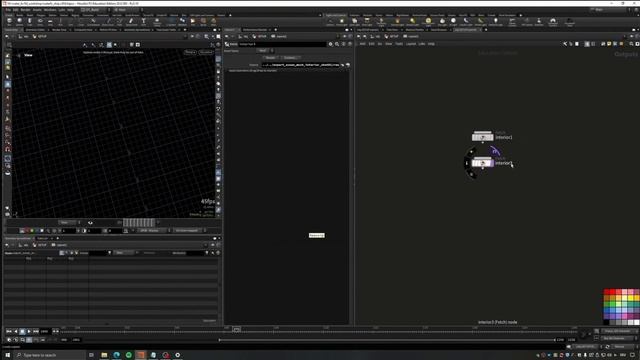Expand more right shelf tabs arrow
This screenshot has height=360, width=640.
coord(520,15)
